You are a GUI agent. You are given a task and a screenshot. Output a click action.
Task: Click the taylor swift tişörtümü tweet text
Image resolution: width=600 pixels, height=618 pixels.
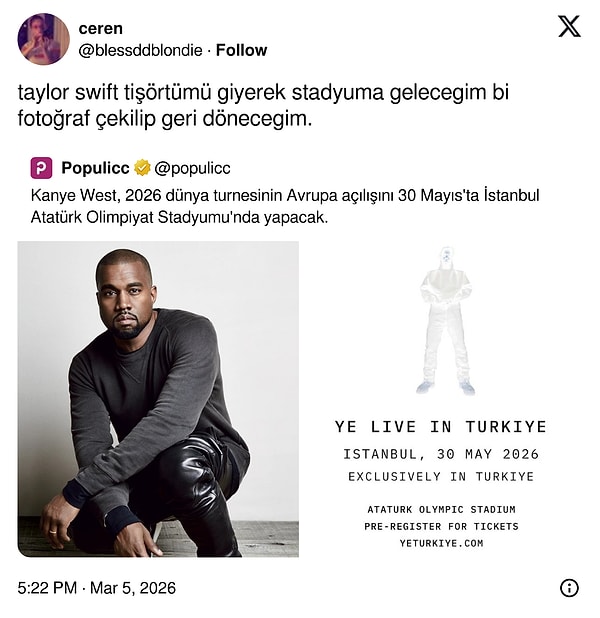pyautogui.click(x=263, y=105)
